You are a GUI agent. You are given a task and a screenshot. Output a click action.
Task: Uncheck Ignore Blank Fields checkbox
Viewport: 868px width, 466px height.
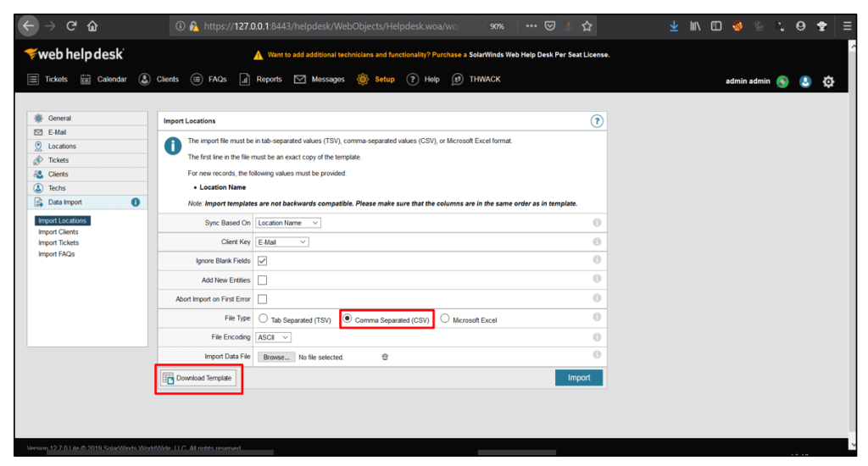click(x=263, y=261)
